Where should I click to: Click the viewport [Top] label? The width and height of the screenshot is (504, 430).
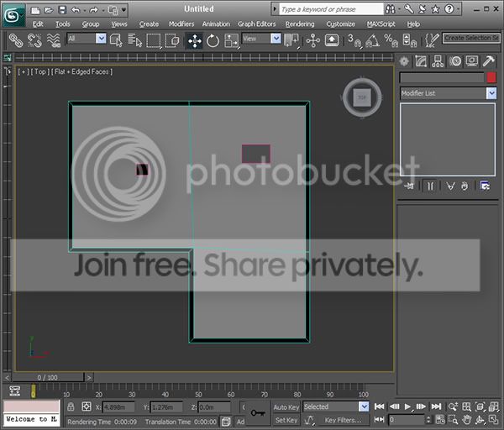pyautogui.click(x=39, y=72)
